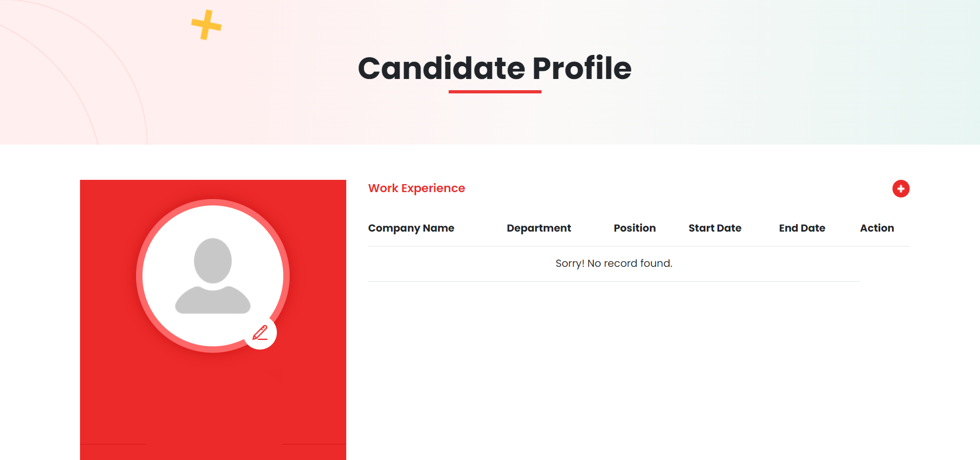This screenshot has height=460, width=980.
Task: Click the Action column header
Action: (x=877, y=228)
